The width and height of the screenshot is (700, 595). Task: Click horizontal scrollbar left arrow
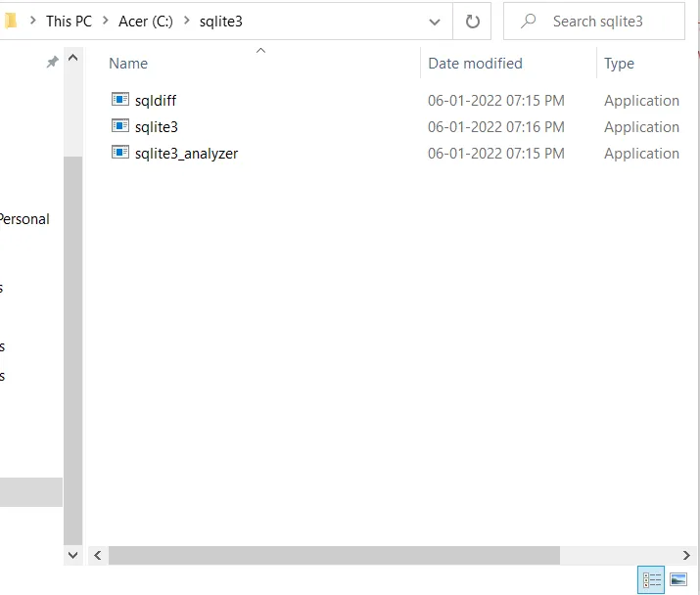pos(98,555)
